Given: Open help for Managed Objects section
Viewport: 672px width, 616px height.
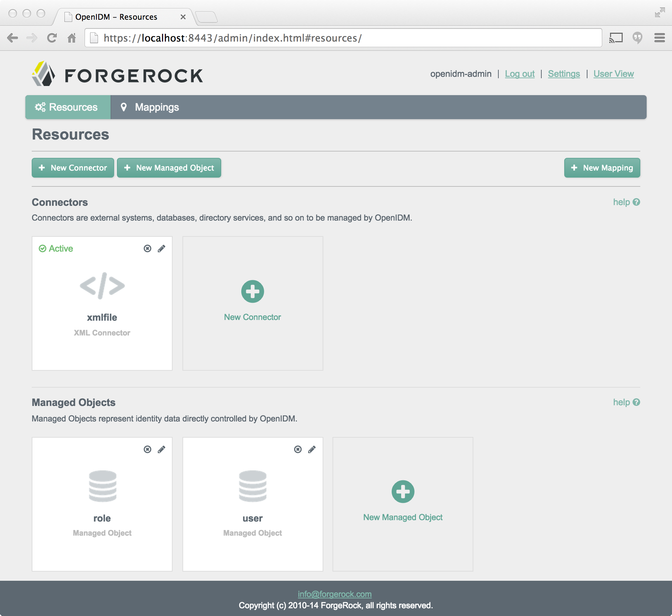Looking at the screenshot, I should click(626, 402).
